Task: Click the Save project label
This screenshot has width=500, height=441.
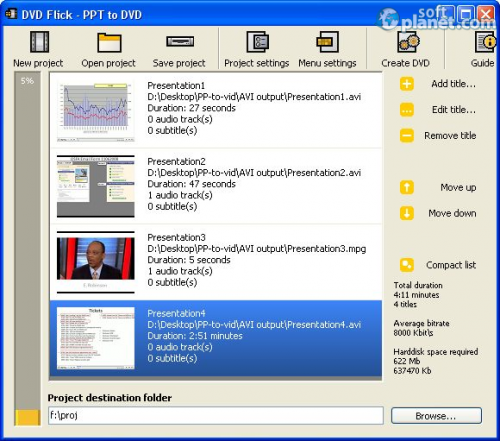Action: [179, 63]
